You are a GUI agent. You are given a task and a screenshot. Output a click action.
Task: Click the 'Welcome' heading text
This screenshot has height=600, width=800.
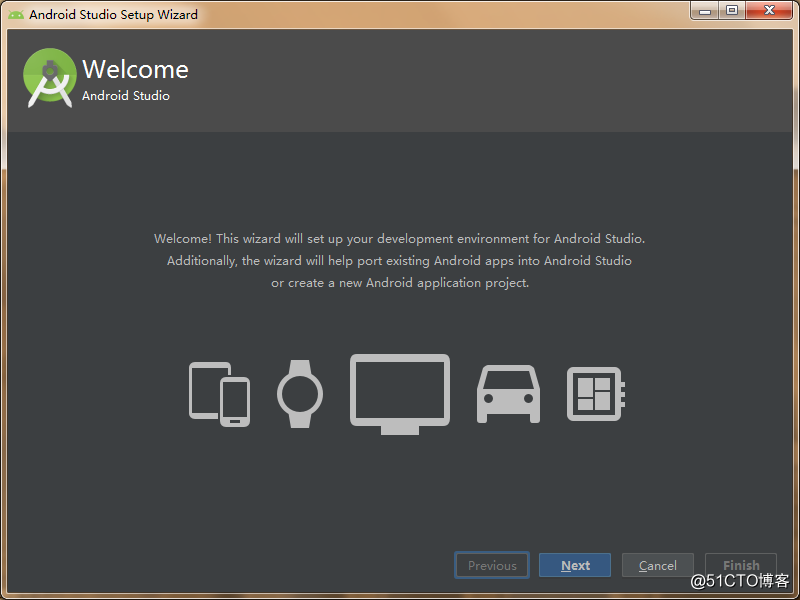pos(135,69)
